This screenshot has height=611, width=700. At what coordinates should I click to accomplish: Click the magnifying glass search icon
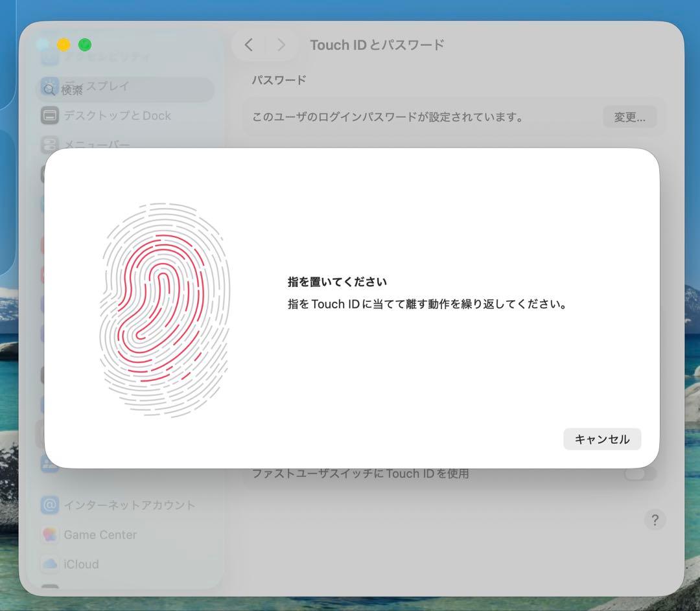pos(49,89)
